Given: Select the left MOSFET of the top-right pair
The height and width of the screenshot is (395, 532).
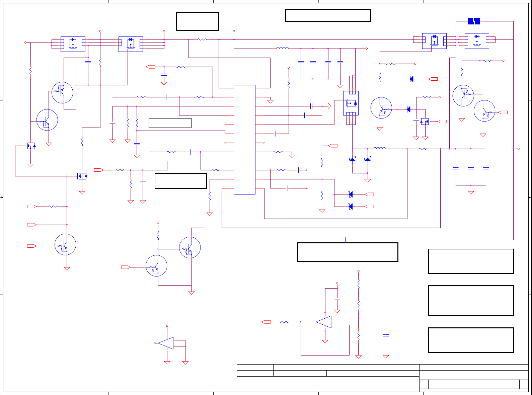Looking at the screenshot, I should pyautogui.click(x=434, y=41).
